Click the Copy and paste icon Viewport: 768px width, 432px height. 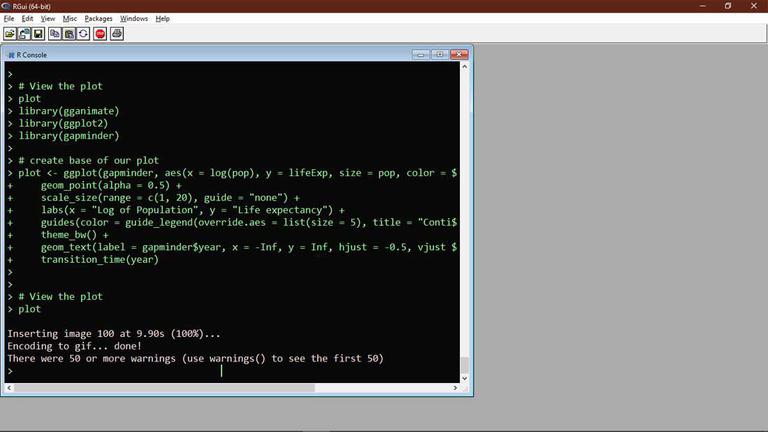pos(83,34)
